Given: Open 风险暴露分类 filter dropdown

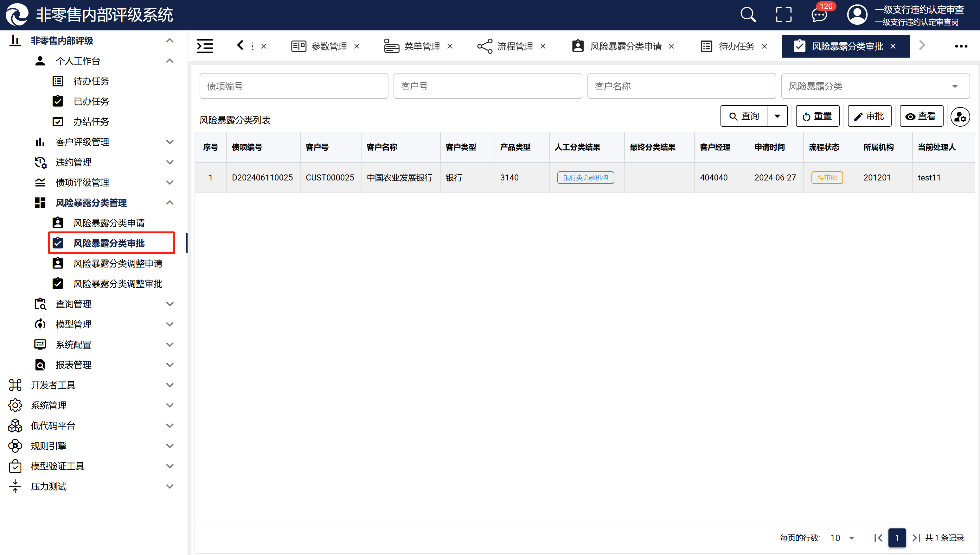Looking at the screenshot, I should 875,86.
